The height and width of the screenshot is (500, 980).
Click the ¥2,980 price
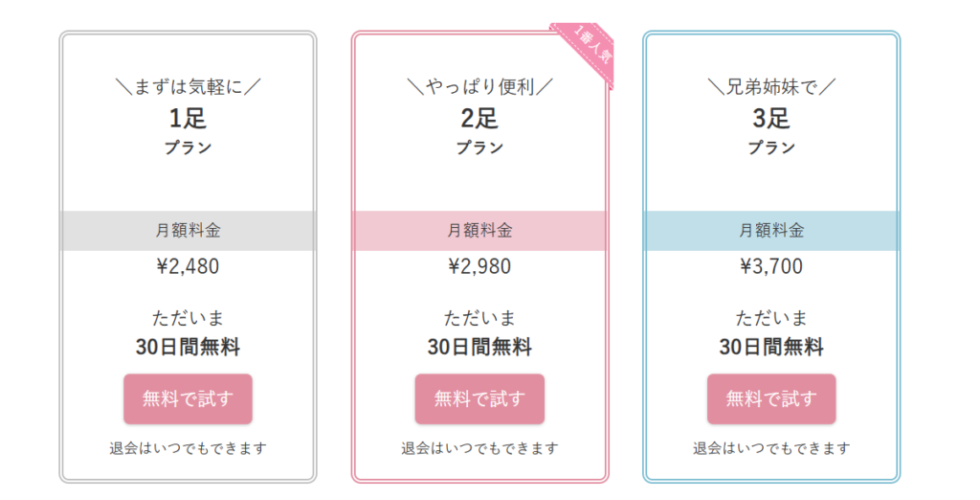479,266
